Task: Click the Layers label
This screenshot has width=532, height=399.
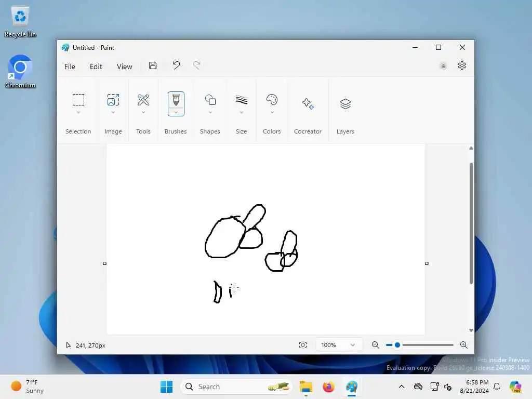Action: [x=345, y=131]
